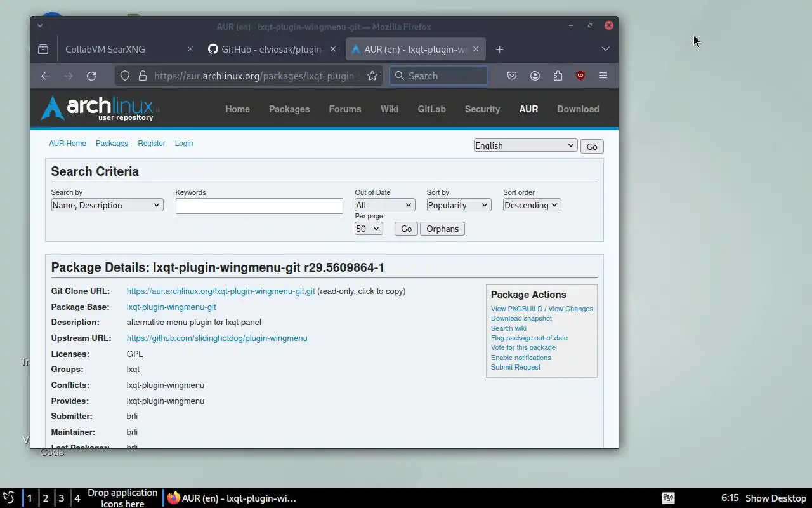Click the taskbar application menu icon
The image size is (812, 508).
click(9, 498)
